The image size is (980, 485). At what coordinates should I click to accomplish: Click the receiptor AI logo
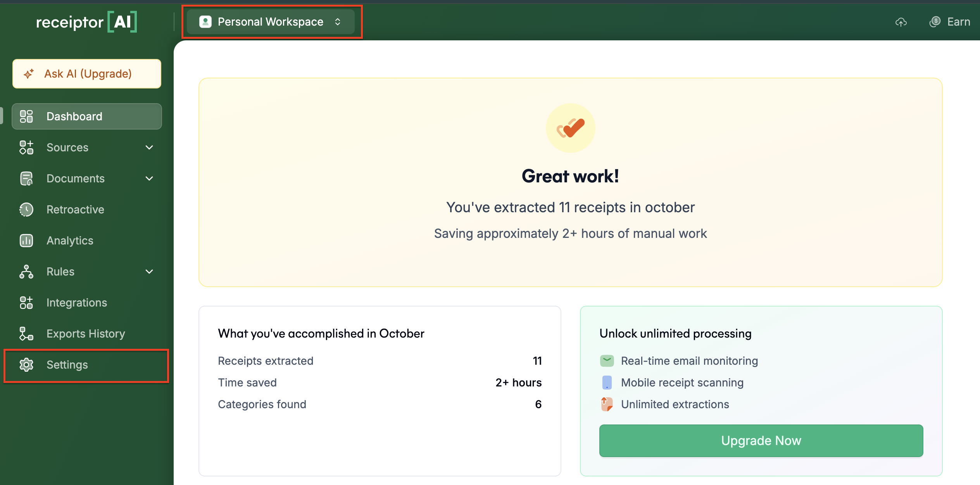point(86,22)
